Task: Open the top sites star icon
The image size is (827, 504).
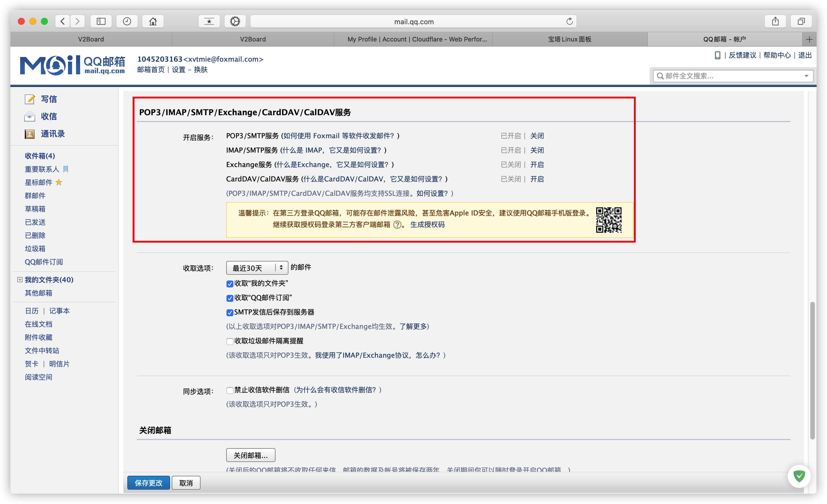Action: (x=209, y=22)
